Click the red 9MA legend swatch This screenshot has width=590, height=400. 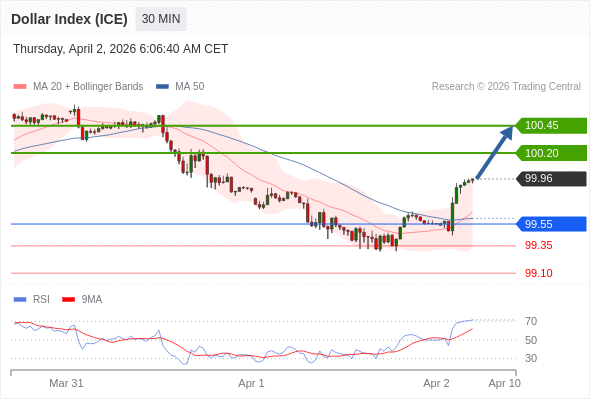[x=68, y=300]
